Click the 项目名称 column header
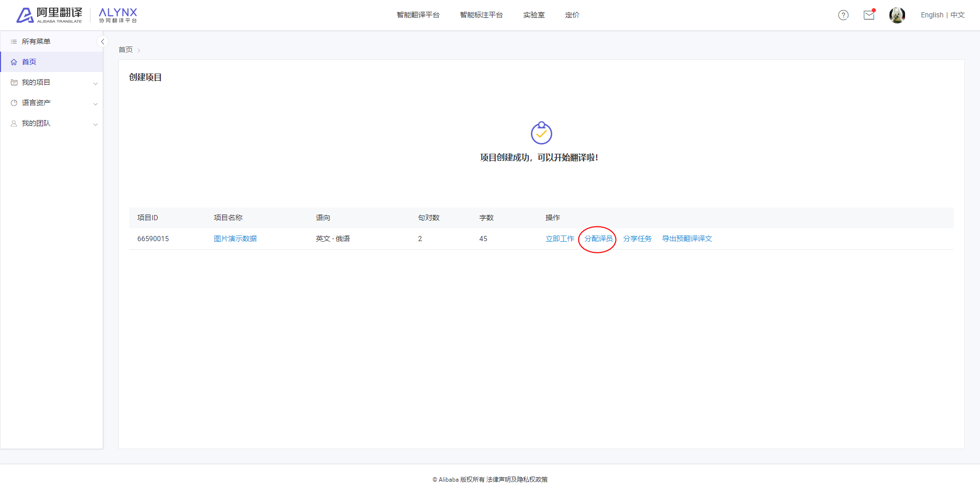980x495 pixels. [x=228, y=218]
